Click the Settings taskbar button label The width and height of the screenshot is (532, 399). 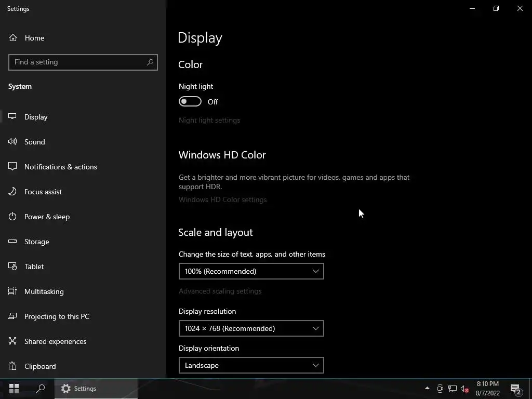(85, 389)
